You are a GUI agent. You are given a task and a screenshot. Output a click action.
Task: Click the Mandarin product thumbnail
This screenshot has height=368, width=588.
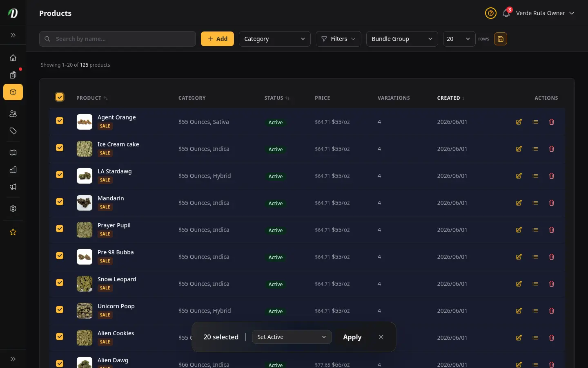85,203
